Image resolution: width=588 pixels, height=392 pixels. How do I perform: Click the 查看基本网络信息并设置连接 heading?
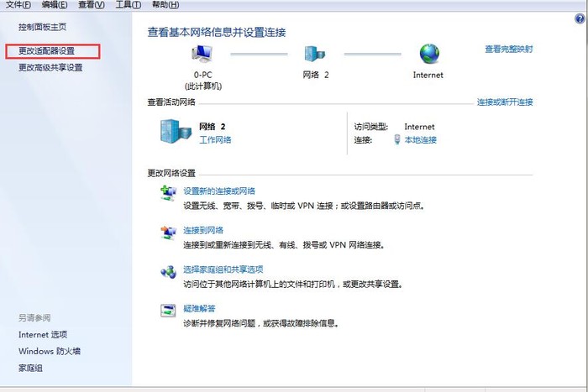click(x=217, y=33)
